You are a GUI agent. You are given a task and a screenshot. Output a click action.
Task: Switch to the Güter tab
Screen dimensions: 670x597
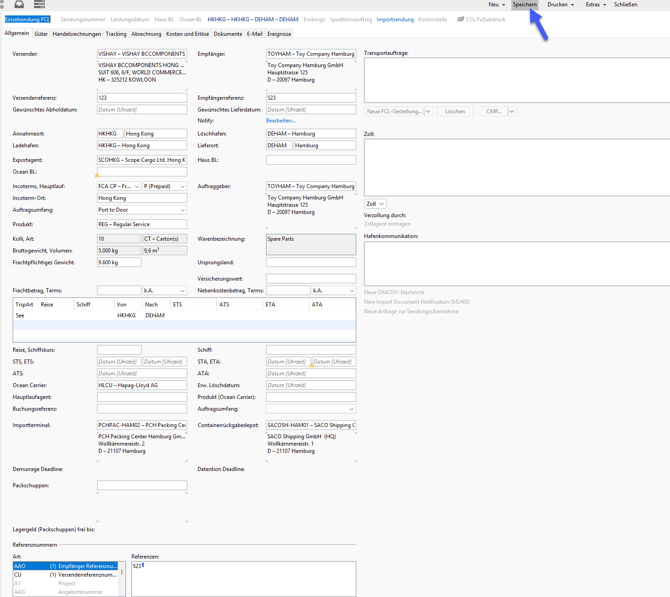tap(41, 34)
